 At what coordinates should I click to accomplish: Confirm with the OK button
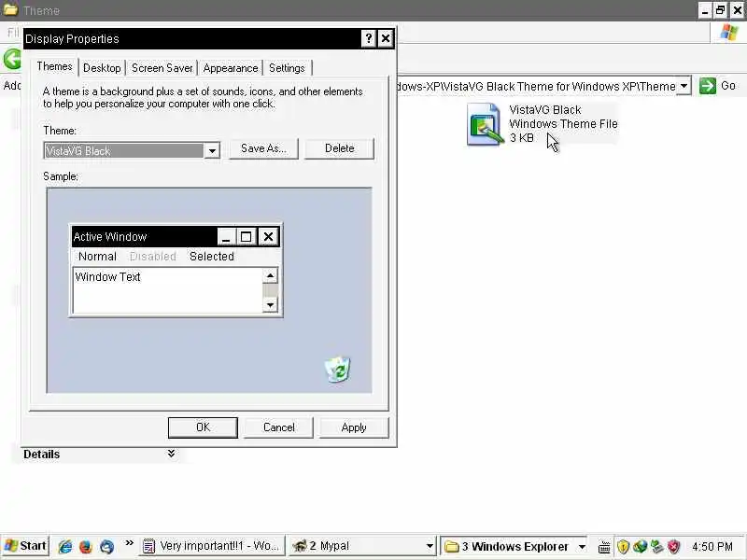(203, 427)
